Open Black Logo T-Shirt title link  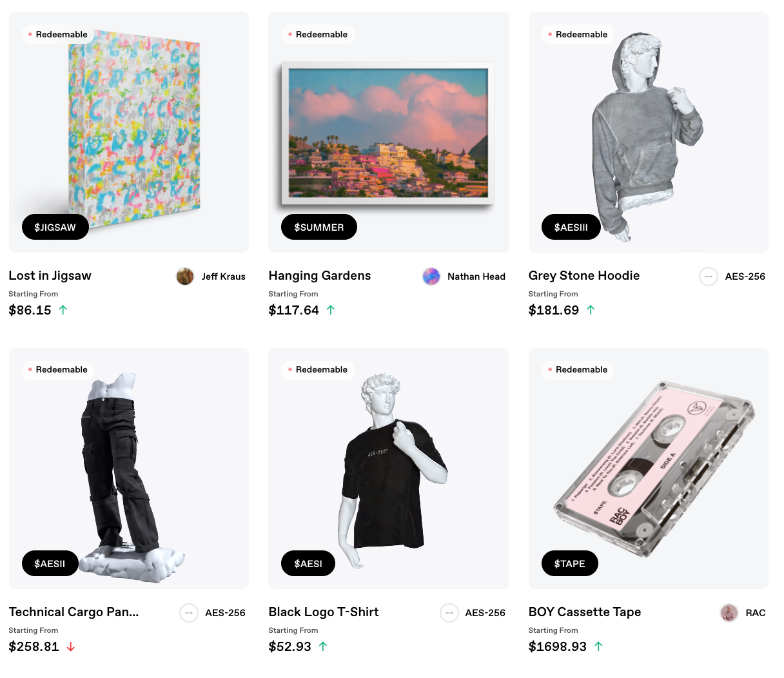pos(324,612)
